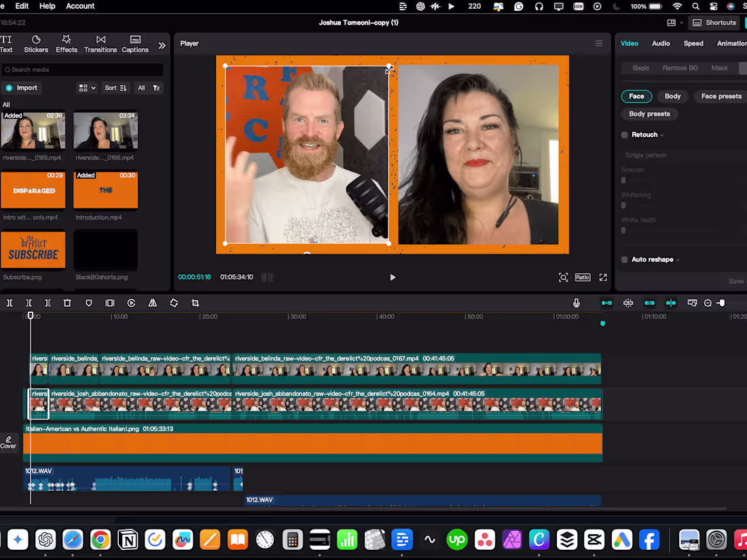Click the player fullscreen icon

pos(603,278)
